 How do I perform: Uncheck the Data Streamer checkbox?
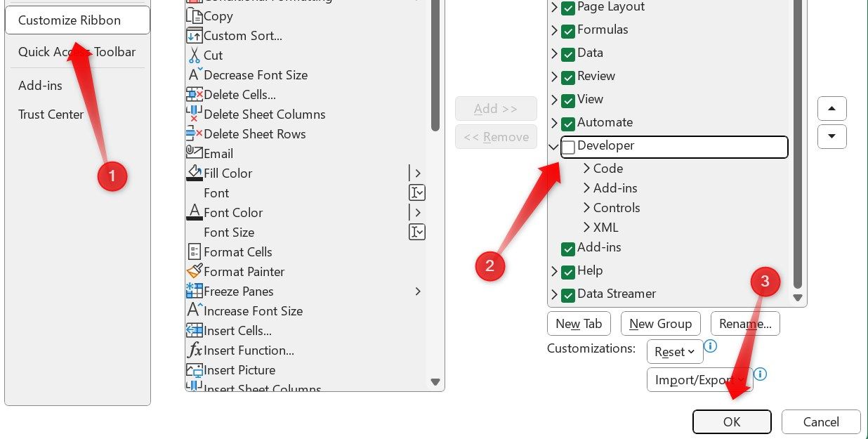tap(568, 295)
